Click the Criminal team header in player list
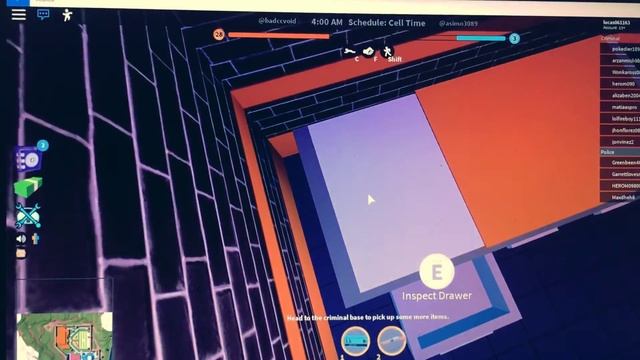Image resolution: width=640 pixels, height=360 pixels. coord(620,38)
